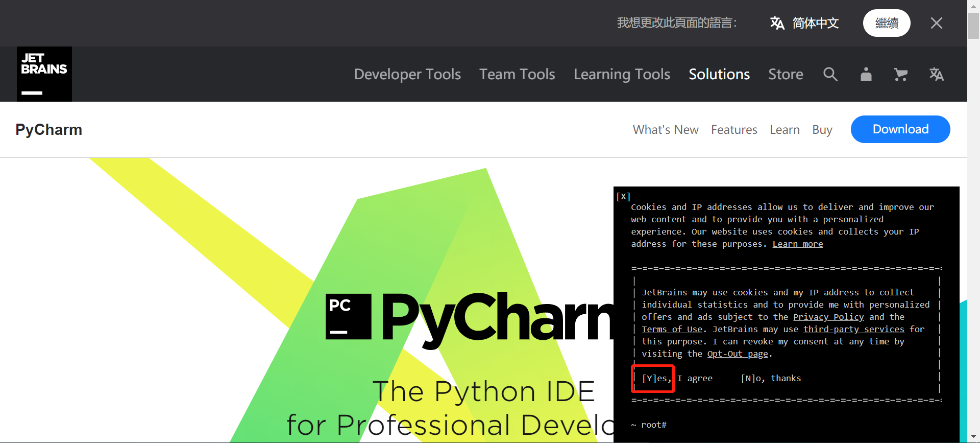Click the vertical scrollbar thumb
The image size is (980, 443).
(973, 26)
